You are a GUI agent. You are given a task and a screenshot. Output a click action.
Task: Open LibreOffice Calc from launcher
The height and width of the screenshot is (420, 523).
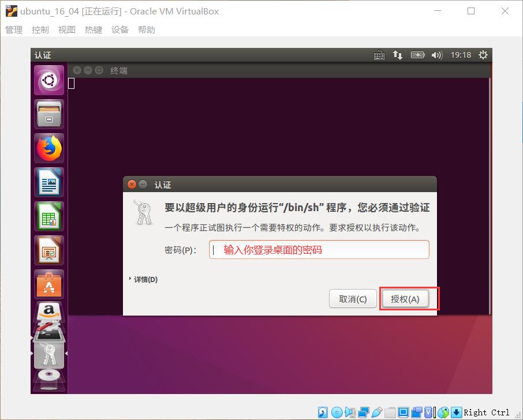49,216
